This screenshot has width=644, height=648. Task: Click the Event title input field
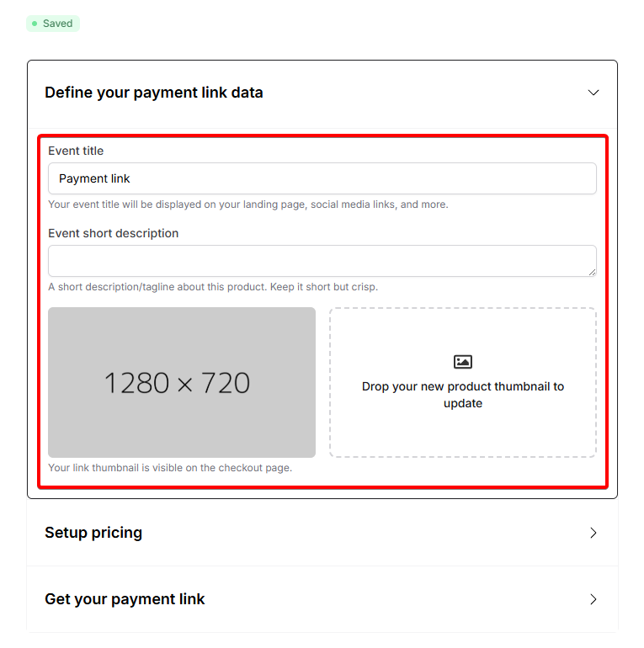pos(322,178)
